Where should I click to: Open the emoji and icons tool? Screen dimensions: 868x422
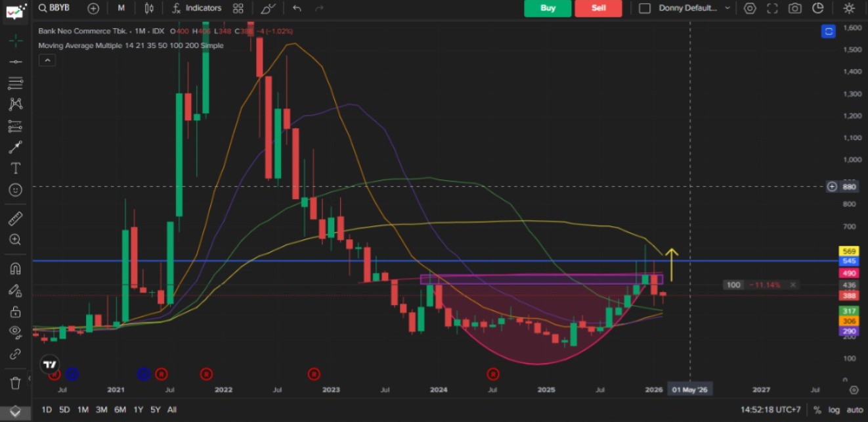16,189
